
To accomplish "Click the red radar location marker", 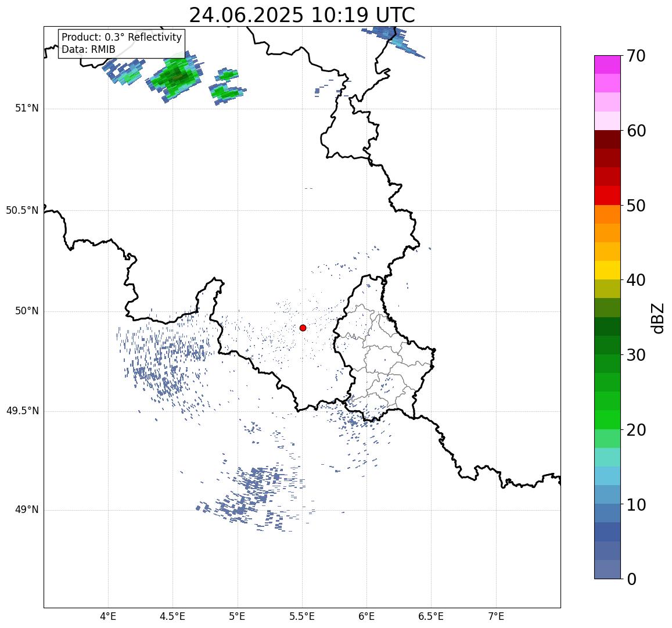I will [303, 328].
